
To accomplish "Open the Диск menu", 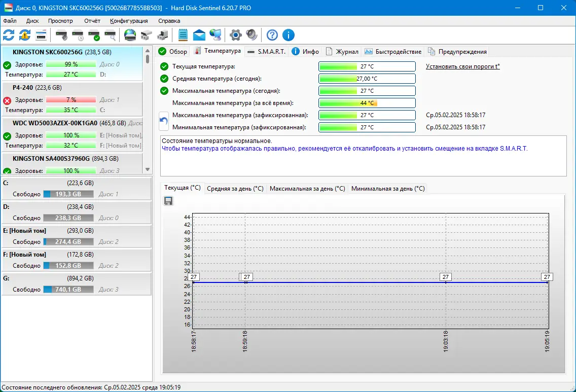I will coord(32,21).
